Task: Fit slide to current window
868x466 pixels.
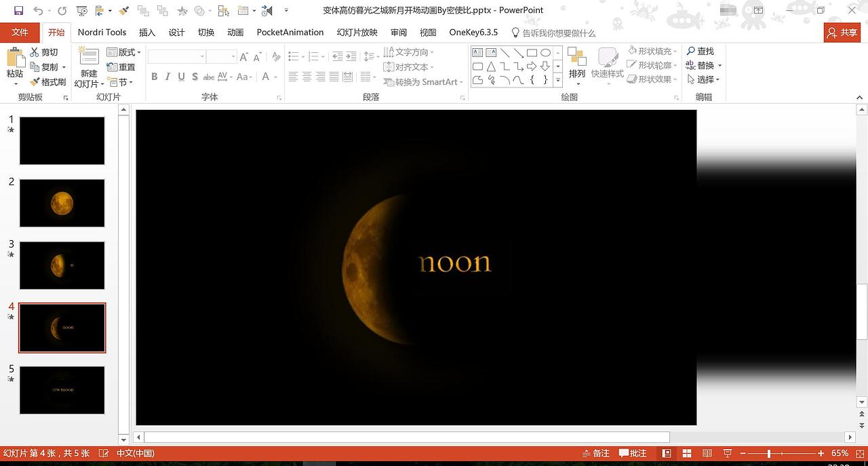Action: pos(859,453)
